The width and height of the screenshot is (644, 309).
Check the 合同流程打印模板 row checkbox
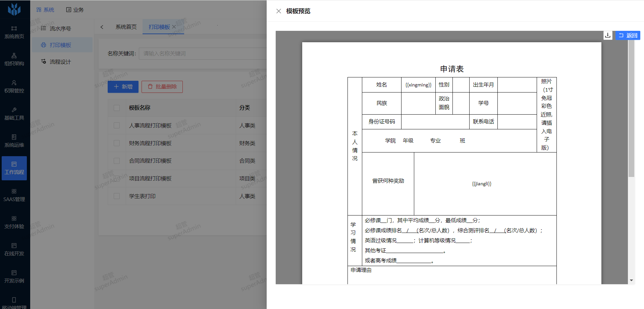117,161
